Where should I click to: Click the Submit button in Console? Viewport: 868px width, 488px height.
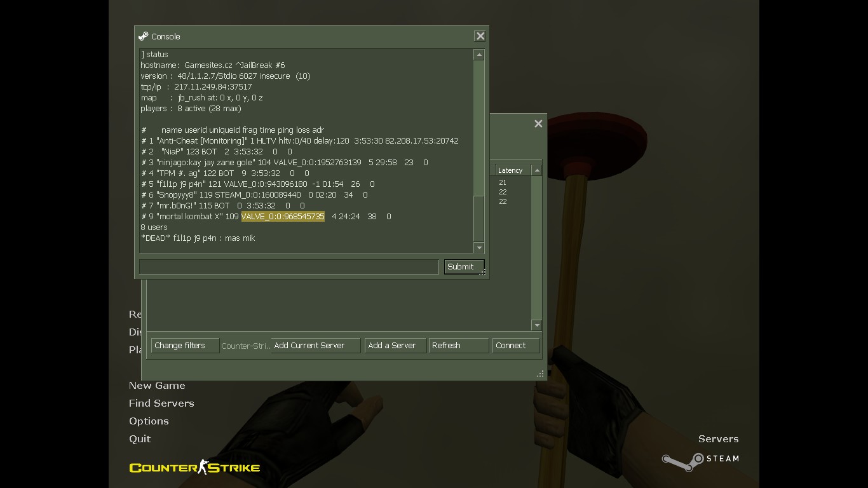464,267
